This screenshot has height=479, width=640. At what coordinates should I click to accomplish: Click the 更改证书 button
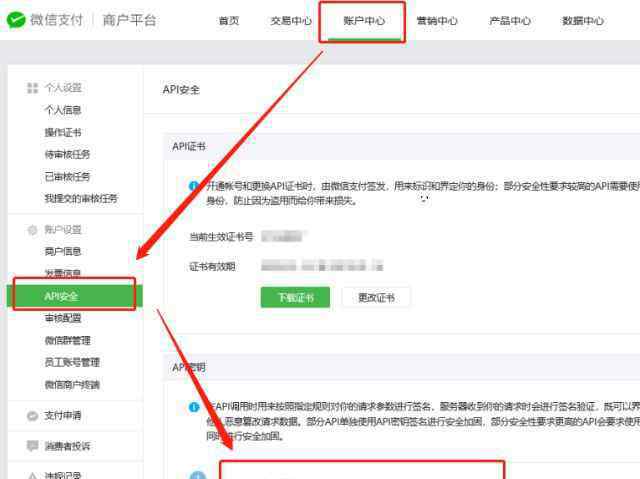(x=375, y=298)
